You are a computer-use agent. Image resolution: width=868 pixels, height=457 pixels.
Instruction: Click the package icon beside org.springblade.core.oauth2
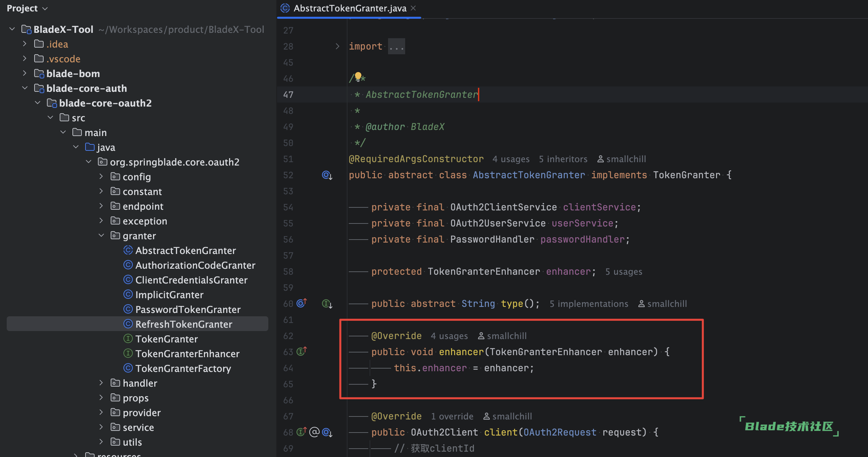pyautogui.click(x=102, y=162)
